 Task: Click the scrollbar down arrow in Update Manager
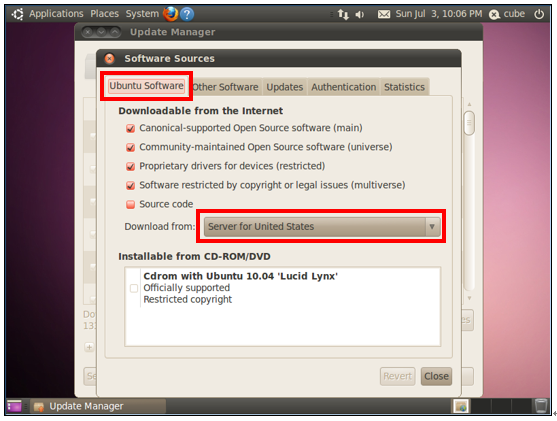[x=469, y=298]
